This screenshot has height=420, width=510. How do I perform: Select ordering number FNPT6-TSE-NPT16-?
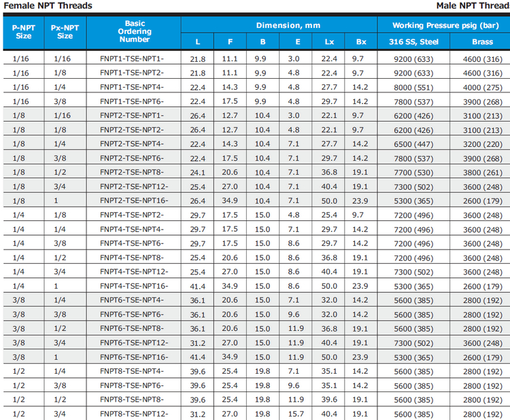tap(134, 357)
